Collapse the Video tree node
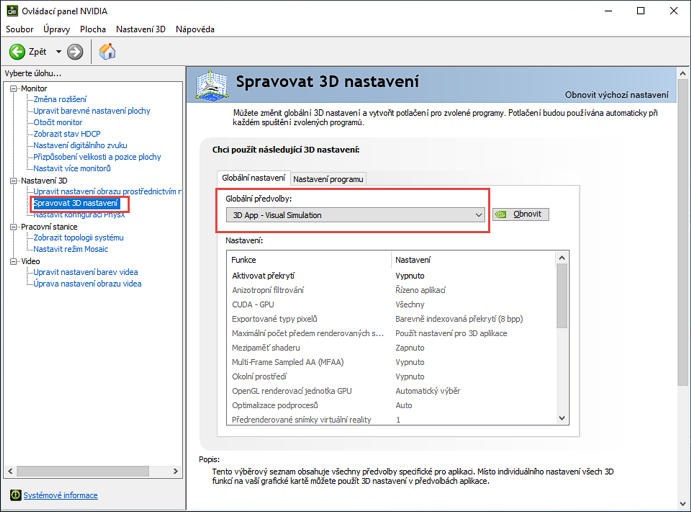Viewport: 691px width, 512px height. [x=13, y=261]
